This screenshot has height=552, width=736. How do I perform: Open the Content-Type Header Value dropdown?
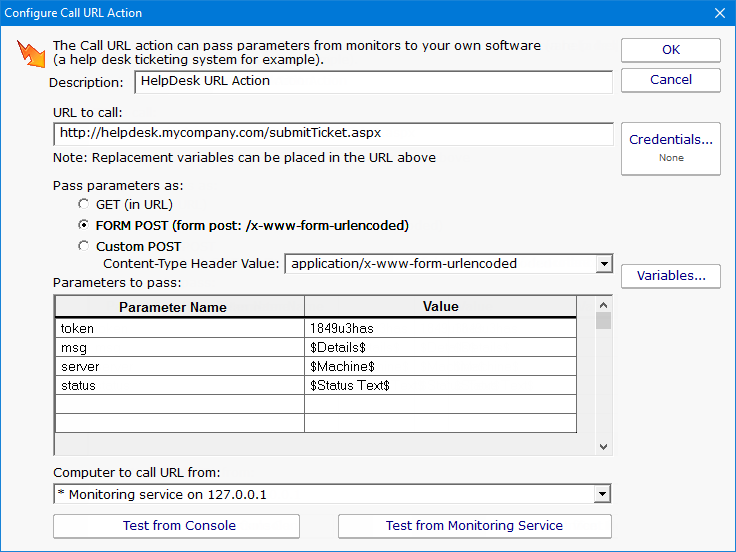pos(603,264)
